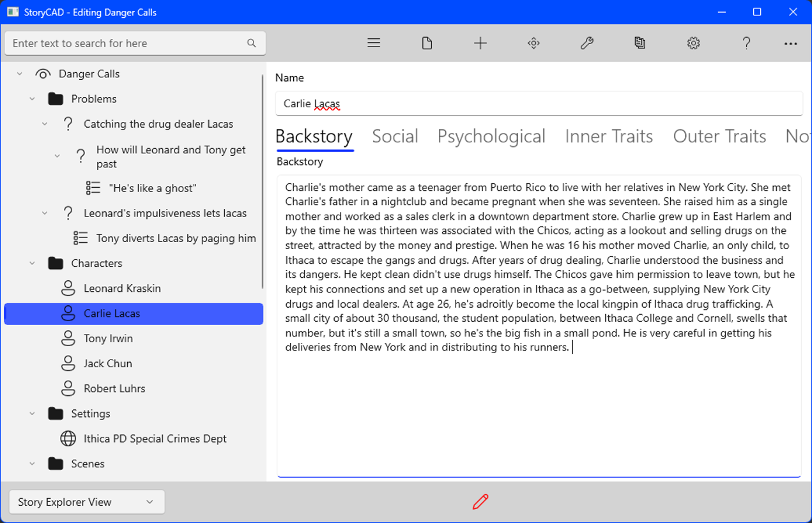Select Ithica PD Special Crimes Dept setting
The image size is (812, 523).
[155, 439]
